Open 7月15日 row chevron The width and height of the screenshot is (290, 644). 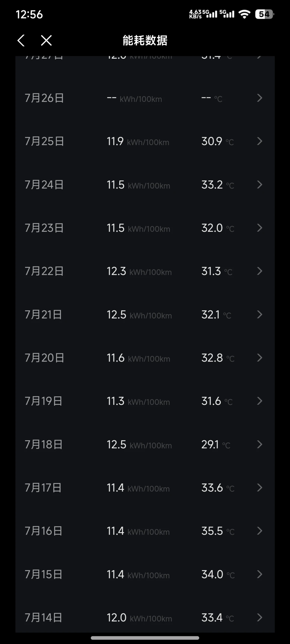(x=259, y=574)
